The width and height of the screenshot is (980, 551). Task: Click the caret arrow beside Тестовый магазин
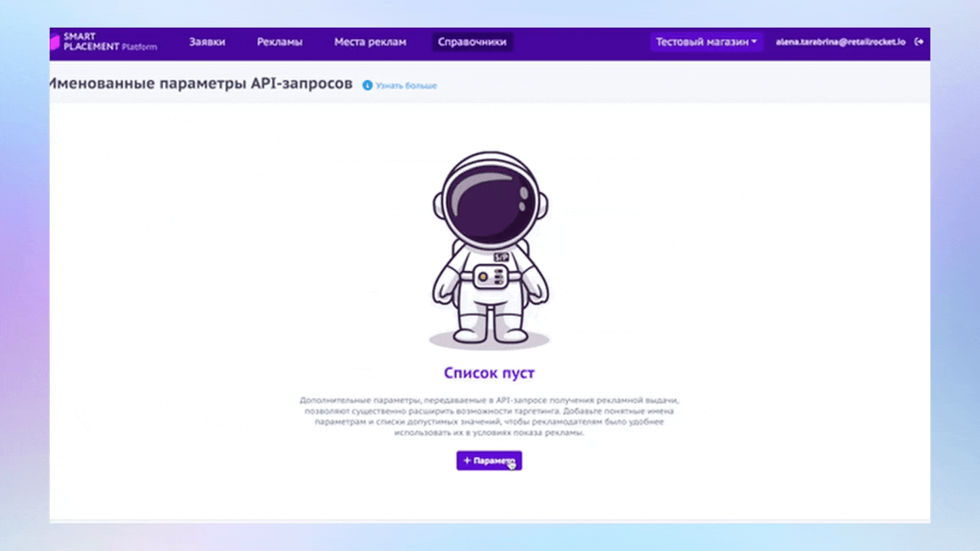[754, 42]
